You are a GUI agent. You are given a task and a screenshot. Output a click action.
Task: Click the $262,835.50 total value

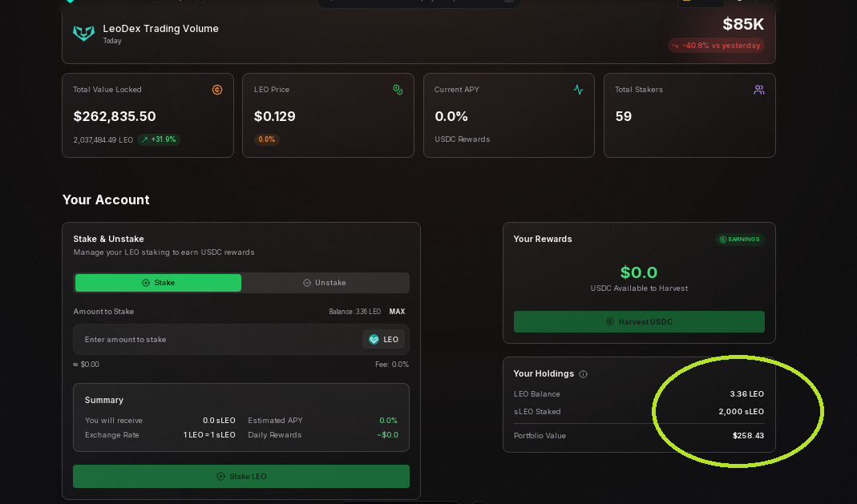point(115,116)
